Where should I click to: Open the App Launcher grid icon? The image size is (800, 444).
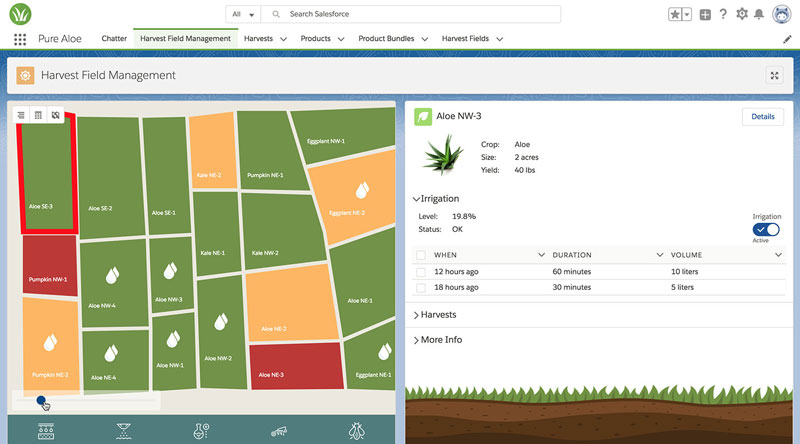tap(20, 39)
